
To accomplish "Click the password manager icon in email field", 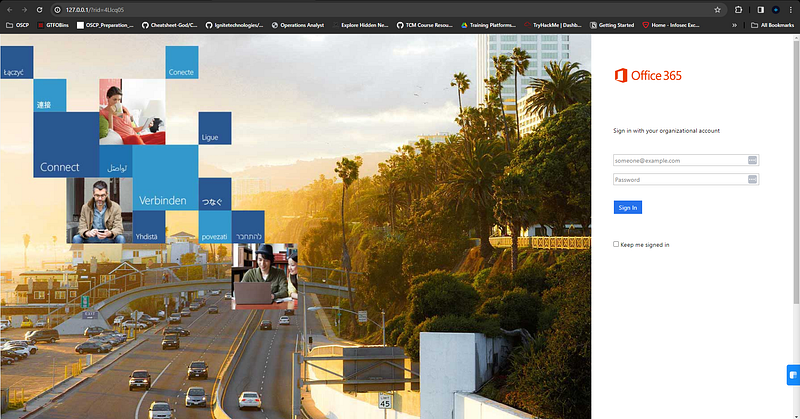I will [x=752, y=160].
